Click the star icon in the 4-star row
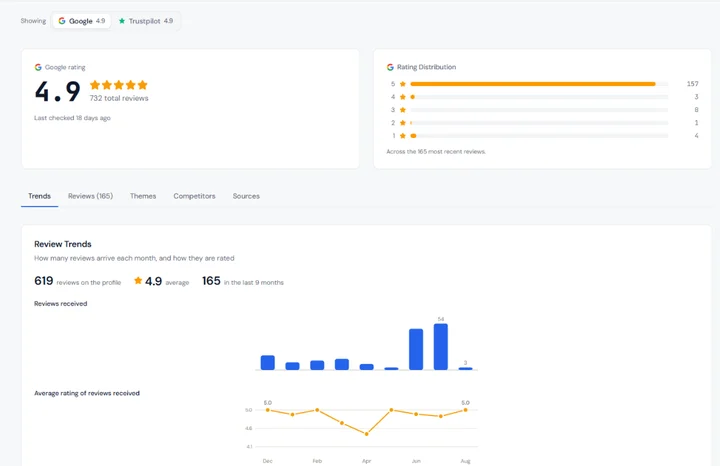This screenshot has height=466, width=720. (x=403, y=97)
